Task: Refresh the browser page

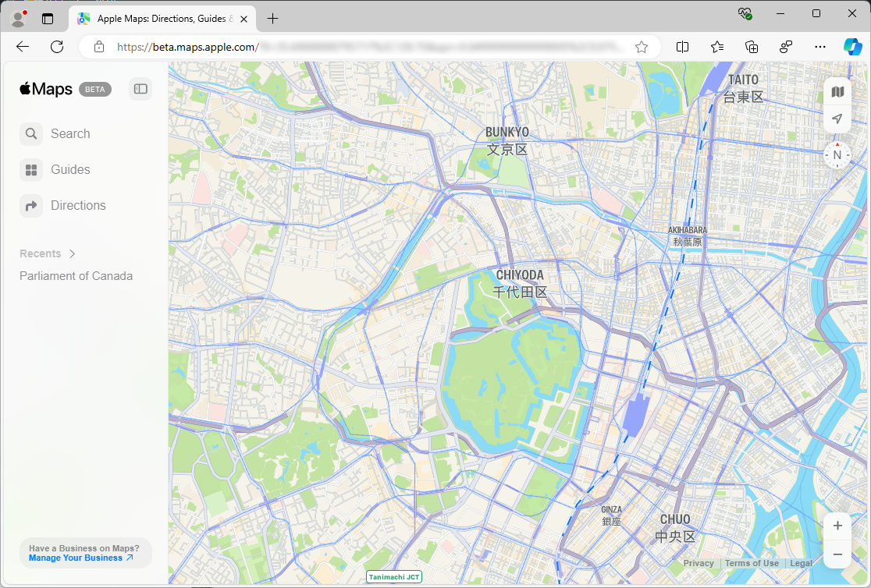Action: 57,47
